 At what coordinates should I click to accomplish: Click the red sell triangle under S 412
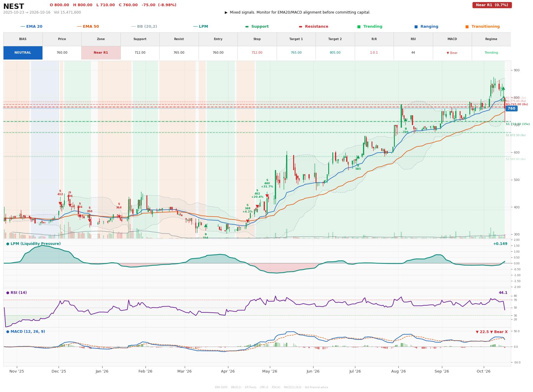60,204
